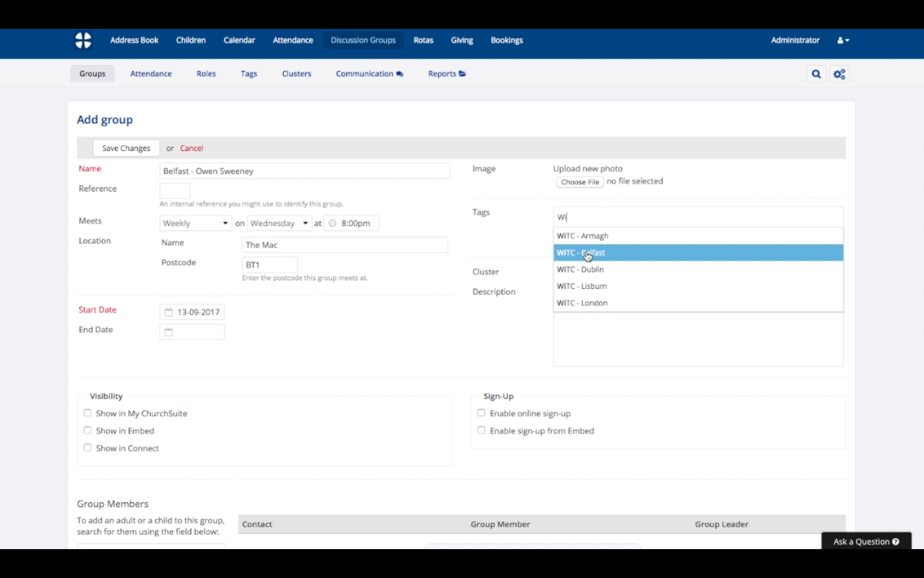The height and width of the screenshot is (578, 924).
Task: Open the Bookings module
Action: pos(507,40)
